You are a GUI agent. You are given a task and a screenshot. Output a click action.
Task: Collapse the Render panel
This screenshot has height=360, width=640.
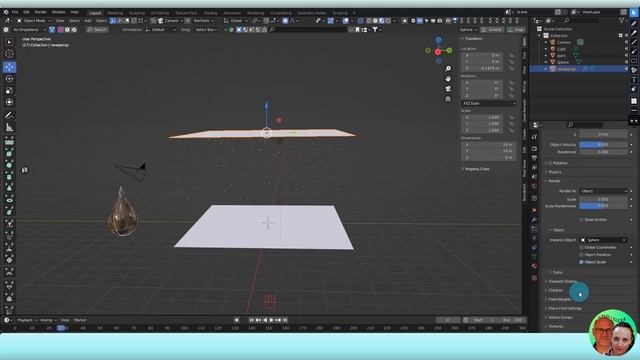(553, 181)
